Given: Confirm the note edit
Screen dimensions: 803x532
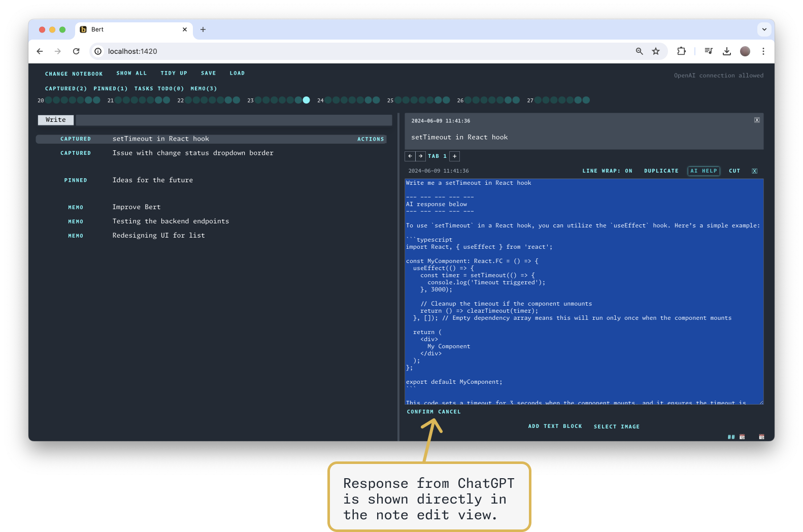Looking at the screenshot, I should [420, 412].
